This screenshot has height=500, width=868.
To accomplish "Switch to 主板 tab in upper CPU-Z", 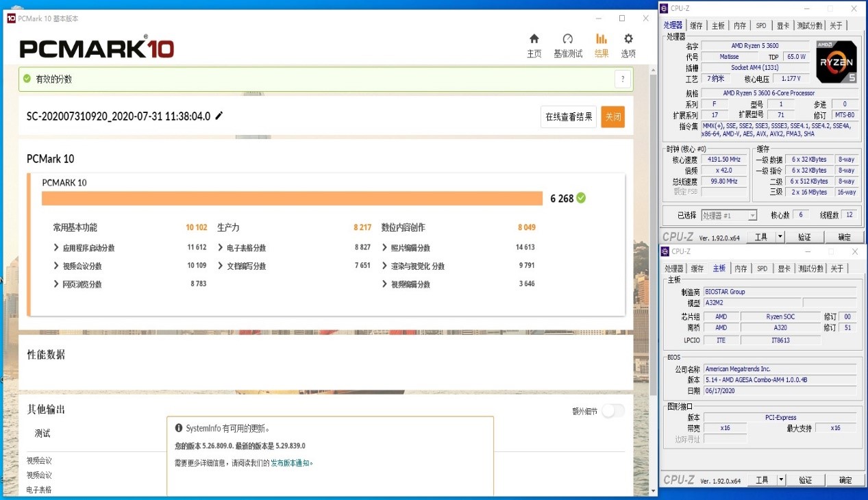I will click(718, 25).
